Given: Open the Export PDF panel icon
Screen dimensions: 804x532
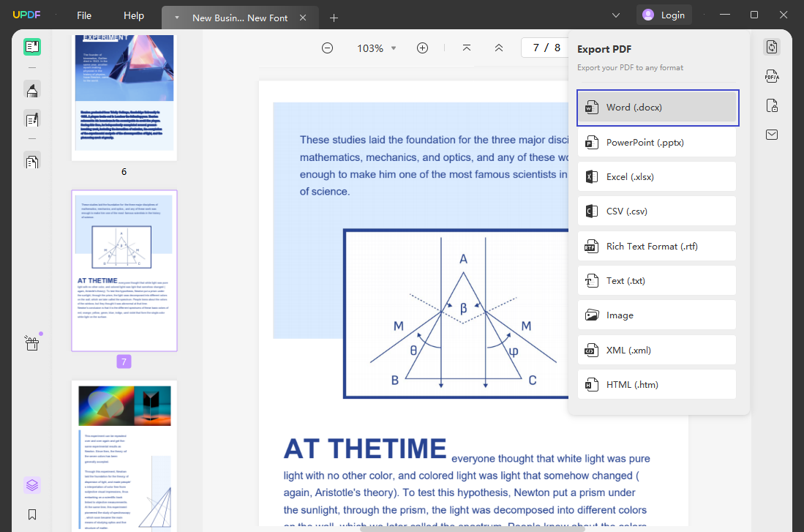Looking at the screenshot, I should pos(772,46).
